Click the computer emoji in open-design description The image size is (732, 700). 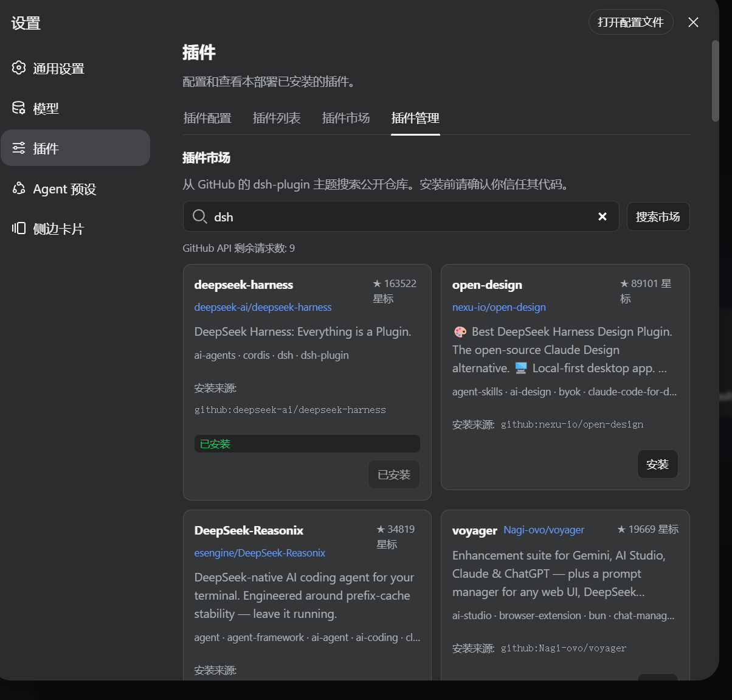(x=521, y=368)
